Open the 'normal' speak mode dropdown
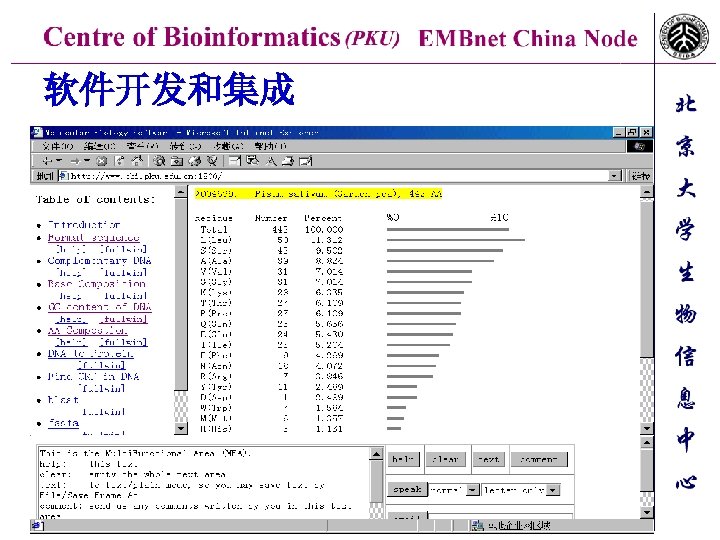The height and width of the screenshot is (540, 720). pyautogui.click(x=472, y=490)
